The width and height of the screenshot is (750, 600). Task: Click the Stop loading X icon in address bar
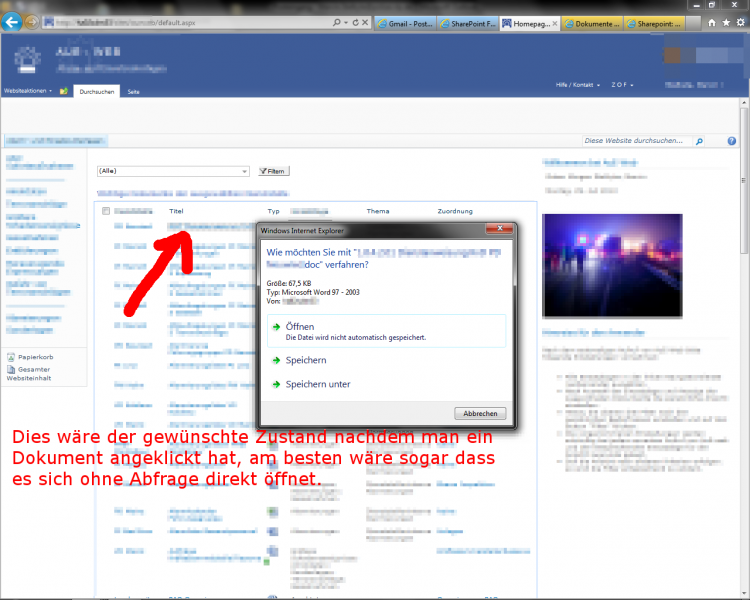click(365, 22)
